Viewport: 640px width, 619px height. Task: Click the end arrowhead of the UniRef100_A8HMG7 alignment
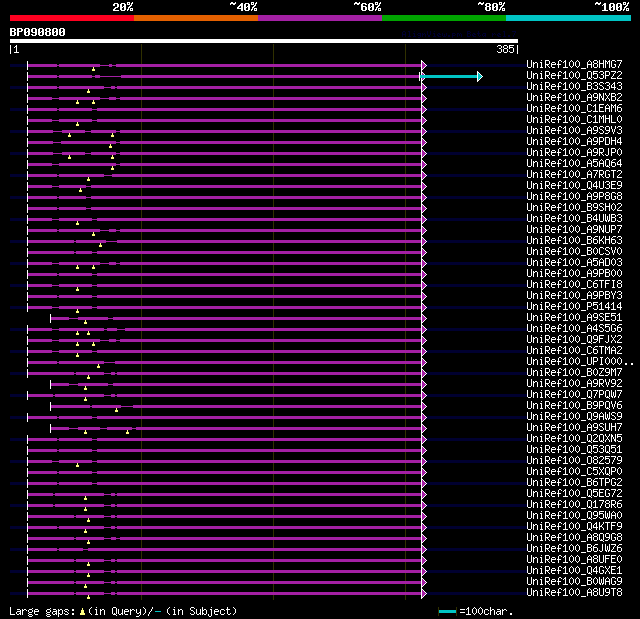coord(424,65)
